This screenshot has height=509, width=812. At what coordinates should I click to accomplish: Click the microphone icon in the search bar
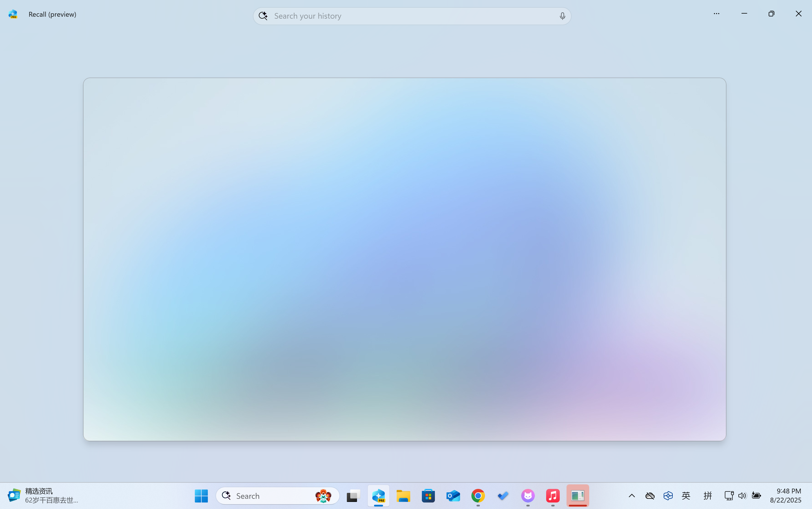tap(562, 16)
